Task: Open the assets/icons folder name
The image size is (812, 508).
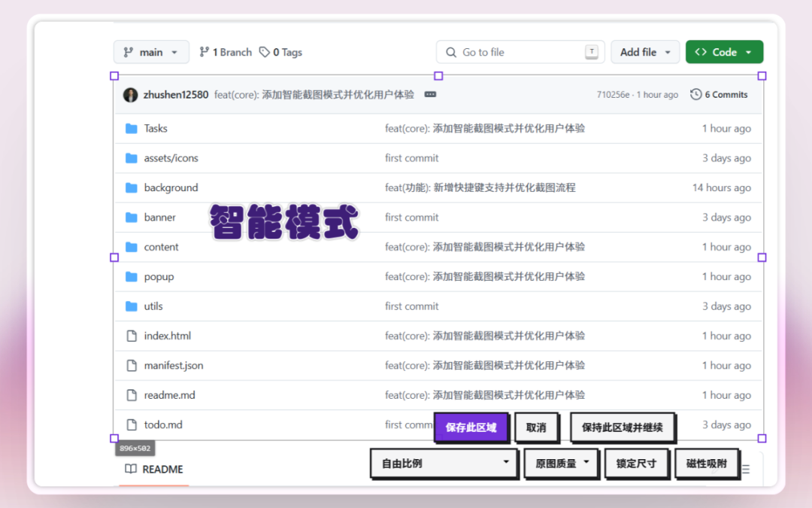Action: 171,158
